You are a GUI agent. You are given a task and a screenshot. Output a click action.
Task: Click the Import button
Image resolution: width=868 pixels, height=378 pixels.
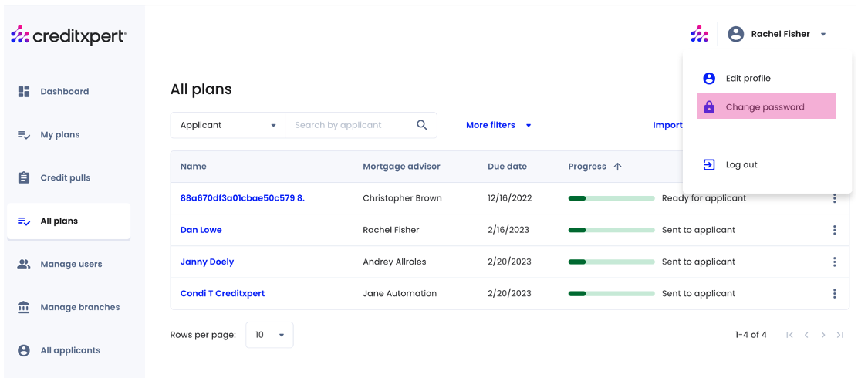[x=667, y=125]
